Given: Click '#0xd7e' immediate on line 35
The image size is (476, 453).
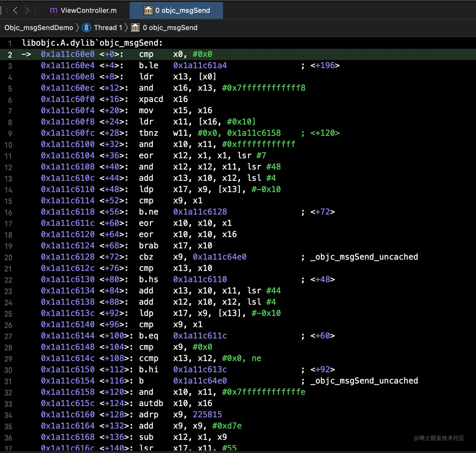Looking at the screenshot, I should (227, 426).
